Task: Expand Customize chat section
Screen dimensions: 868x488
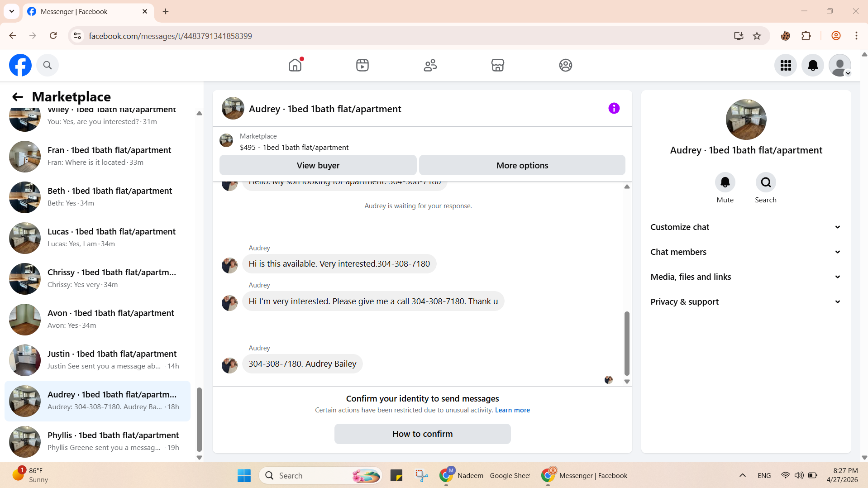Action: 746,227
